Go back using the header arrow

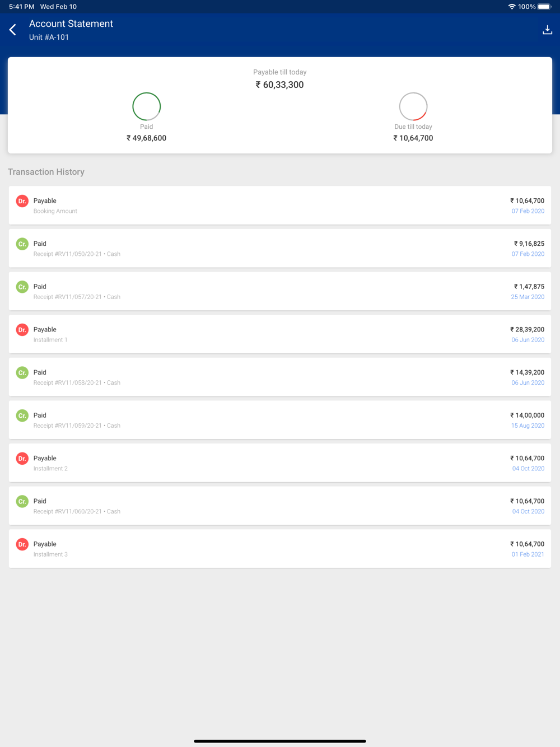(13, 30)
